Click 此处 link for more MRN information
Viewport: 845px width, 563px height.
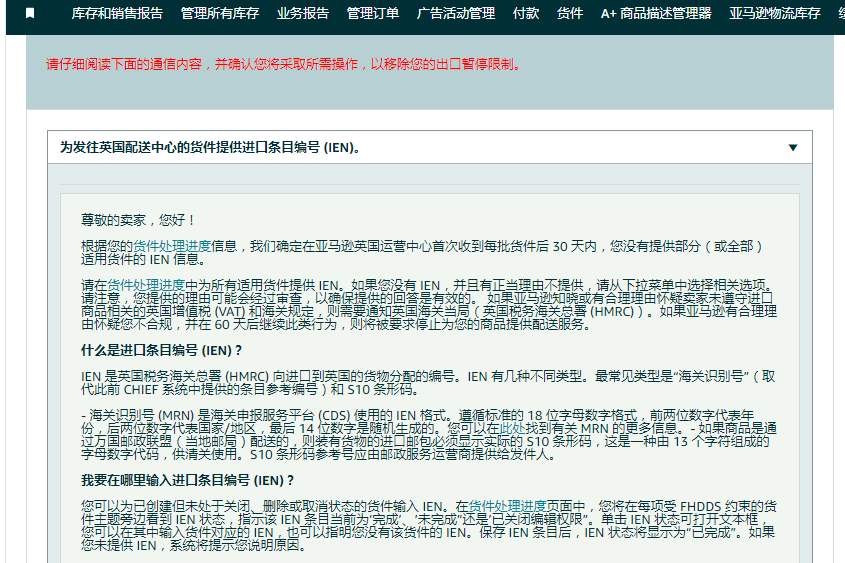coord(512,428)
